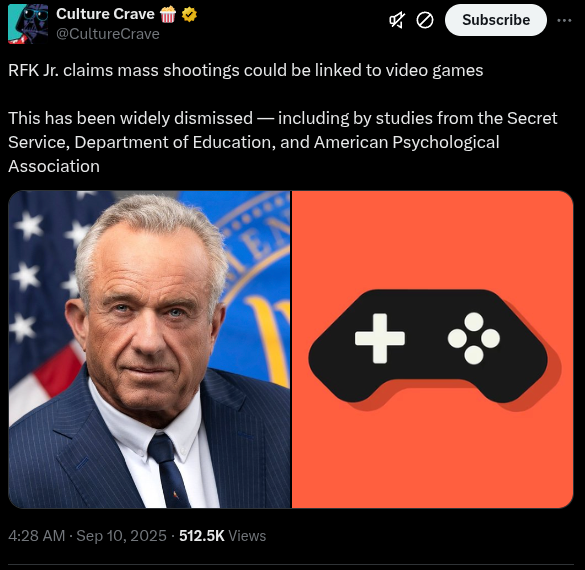The height and width of the screenshot is (570, 585).
Task: Block the account using the circle-slash icon
Action: [425, 20]
